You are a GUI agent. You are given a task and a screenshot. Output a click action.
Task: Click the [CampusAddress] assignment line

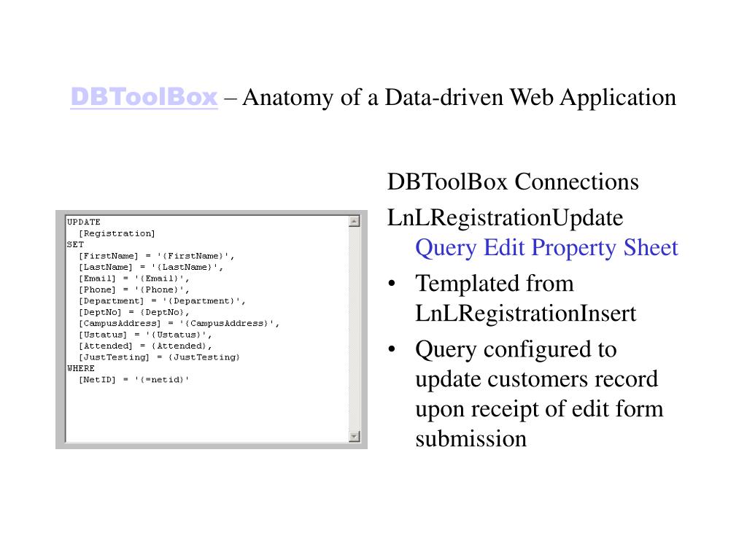click(179, 323)
